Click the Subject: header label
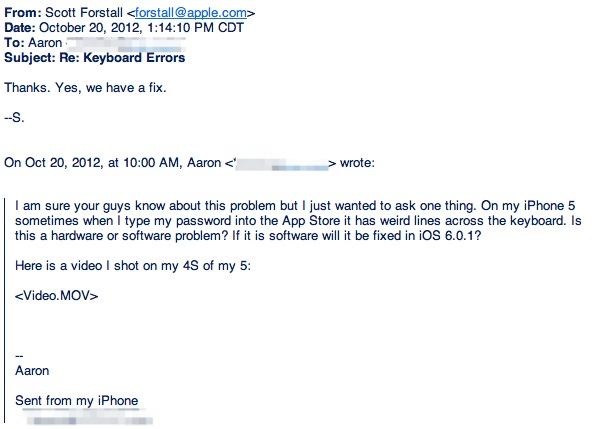The image size is (593, 429). coord(30,58)
